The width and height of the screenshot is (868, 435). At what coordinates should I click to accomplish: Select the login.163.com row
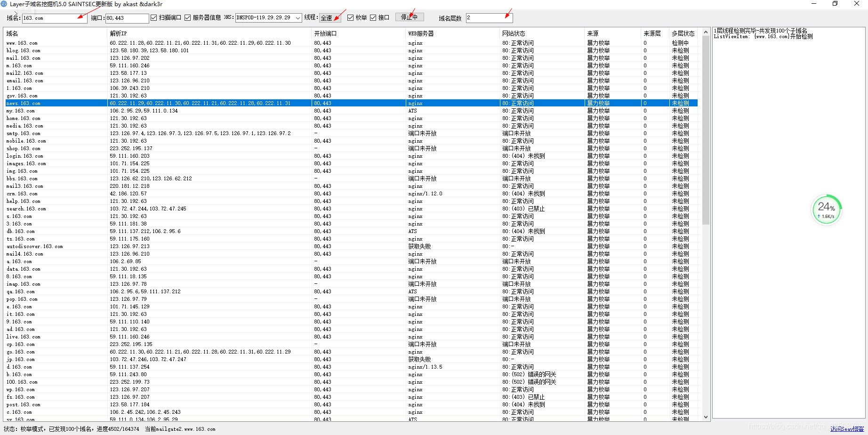click(x=351, y=156)
